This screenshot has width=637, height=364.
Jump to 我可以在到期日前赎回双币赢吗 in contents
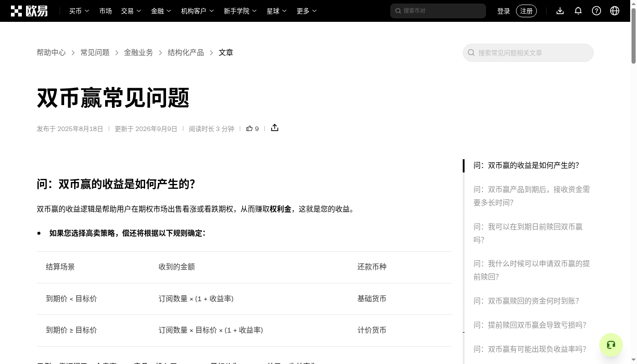pos(528,233)
